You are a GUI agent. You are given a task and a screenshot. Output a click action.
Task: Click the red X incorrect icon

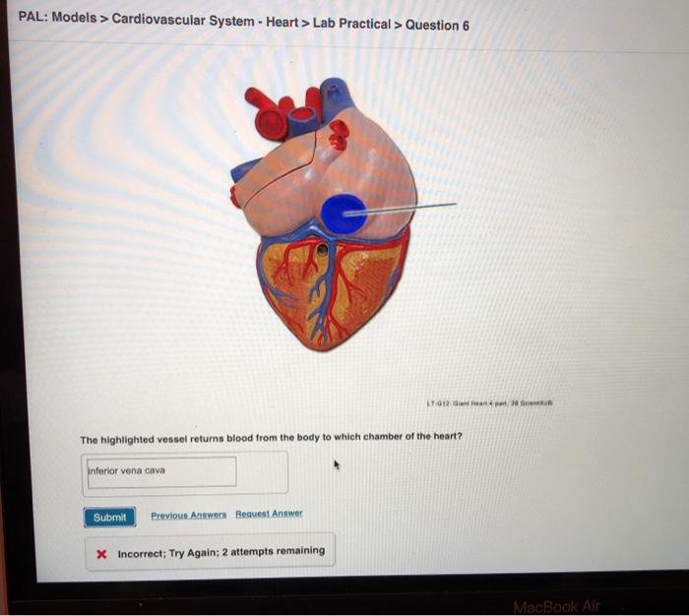coord(101,554)
